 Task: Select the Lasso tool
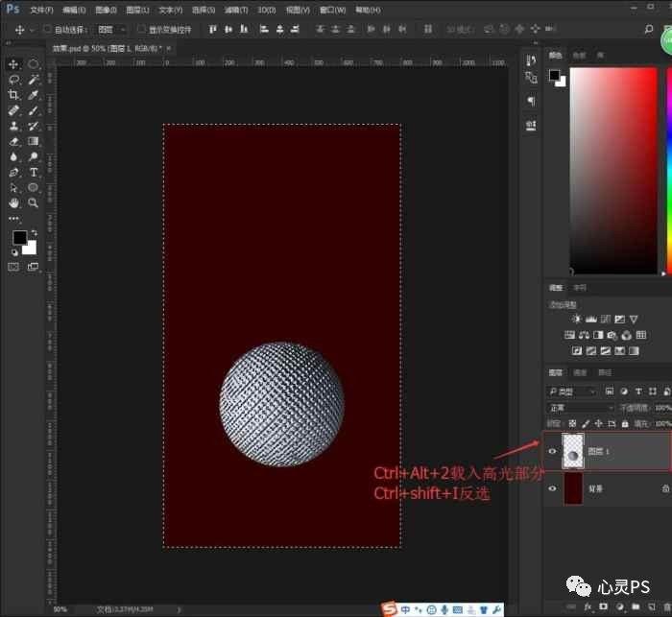tap(13, 80)
